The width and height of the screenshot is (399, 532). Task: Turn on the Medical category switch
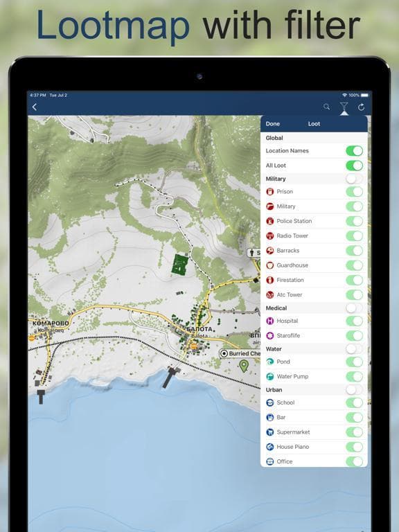(354, 308)
